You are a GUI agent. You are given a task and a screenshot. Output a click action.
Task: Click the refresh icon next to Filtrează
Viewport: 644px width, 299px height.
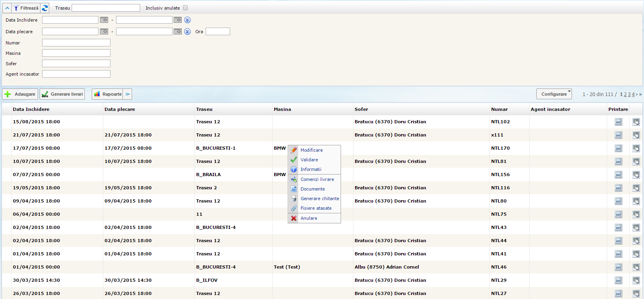click(x=45, y=8)
